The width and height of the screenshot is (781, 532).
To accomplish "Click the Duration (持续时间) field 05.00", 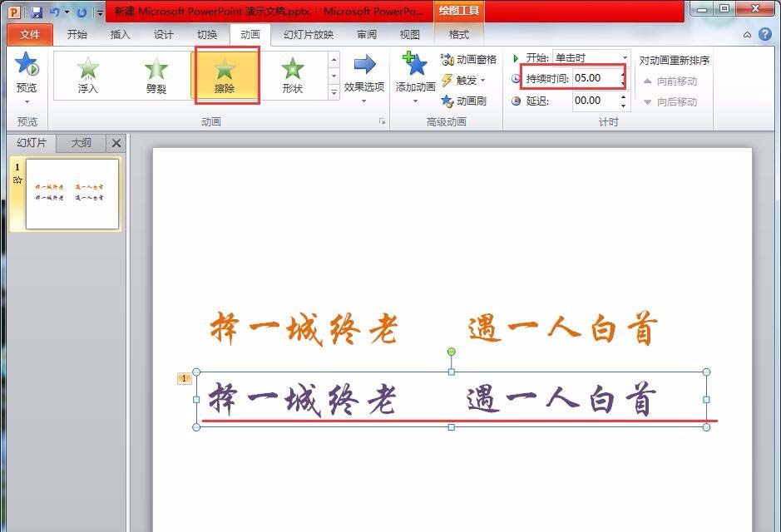I will click(x=596, y=78).
